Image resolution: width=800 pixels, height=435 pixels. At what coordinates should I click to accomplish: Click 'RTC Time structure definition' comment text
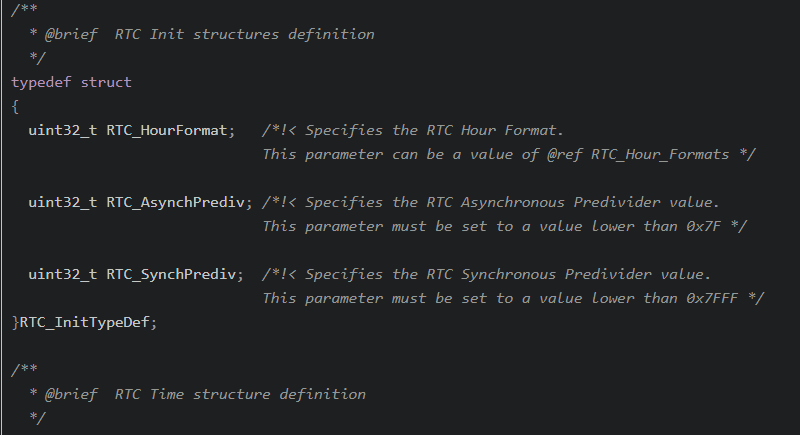pyautogui.click(x=240, y=395)
